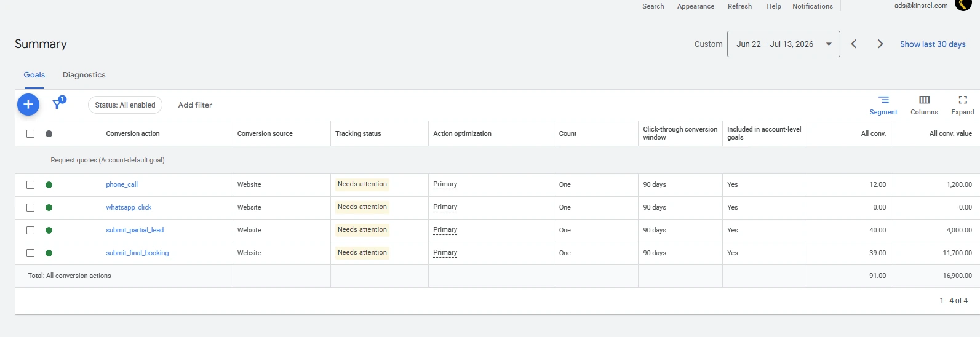This screenshot has height=337, width=980.
Task: Select all rows header checkbox
Action: (x=30, y=133)
